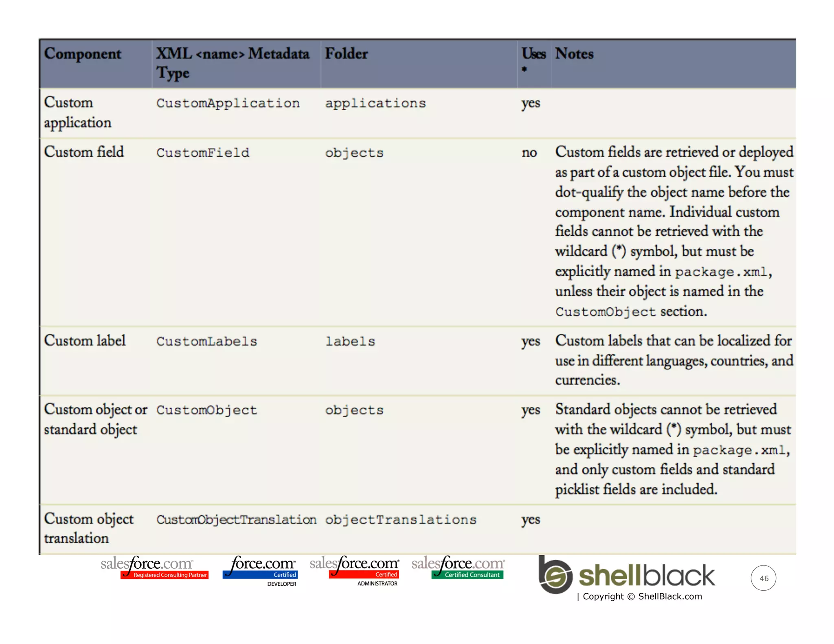The width and height of the screenshot is (834, 644).
Task: Click the objectTranslations folder name
Action: click(400, 520)
